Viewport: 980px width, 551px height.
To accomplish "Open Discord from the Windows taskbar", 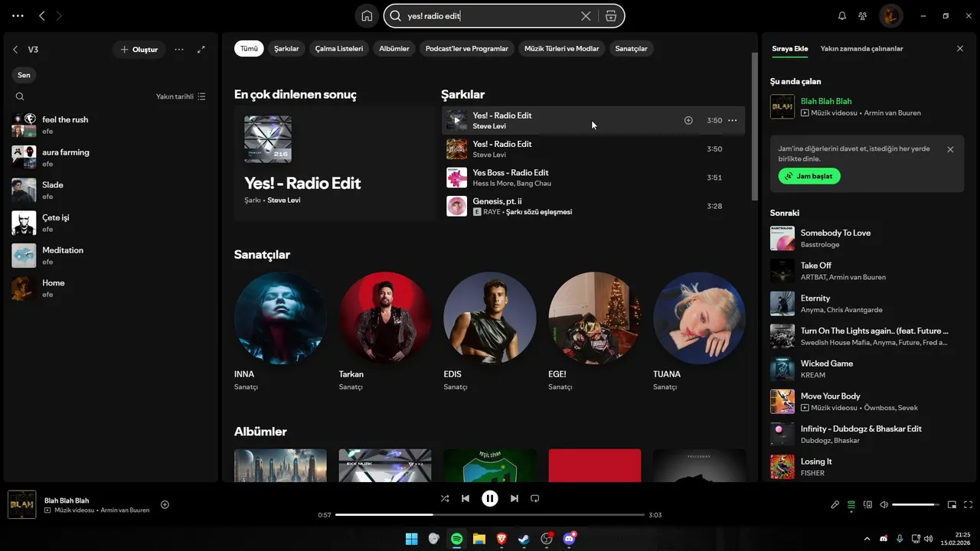I will pyautogui.click(x=569, y=539).
